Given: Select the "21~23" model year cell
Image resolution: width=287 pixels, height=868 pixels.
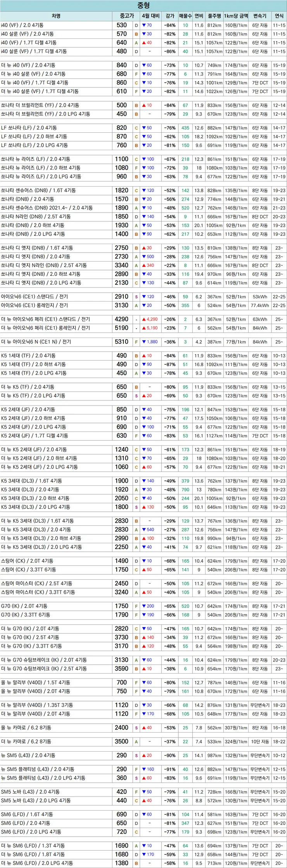Looking at the screenshot, I should (279, 208).
